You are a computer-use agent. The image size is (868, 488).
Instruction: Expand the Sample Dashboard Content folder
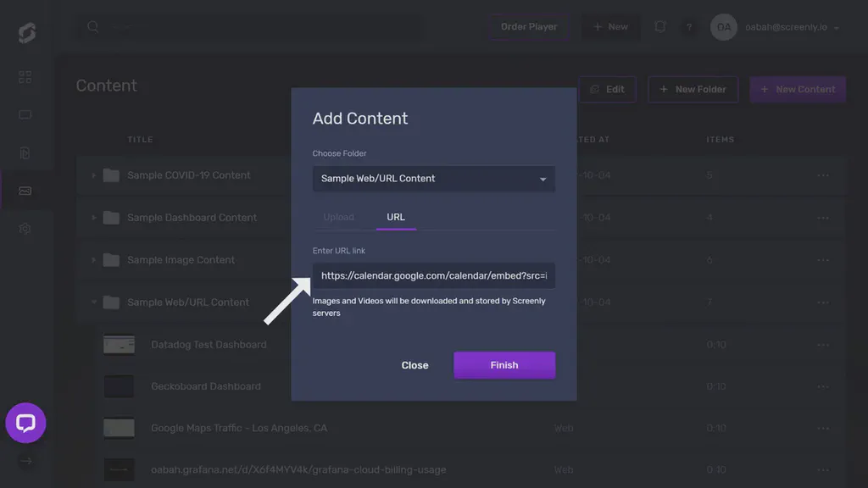[93, 217]
